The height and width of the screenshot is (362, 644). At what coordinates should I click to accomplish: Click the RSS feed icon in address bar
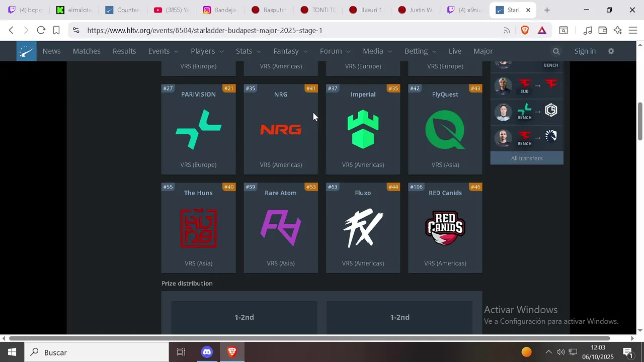507,30
